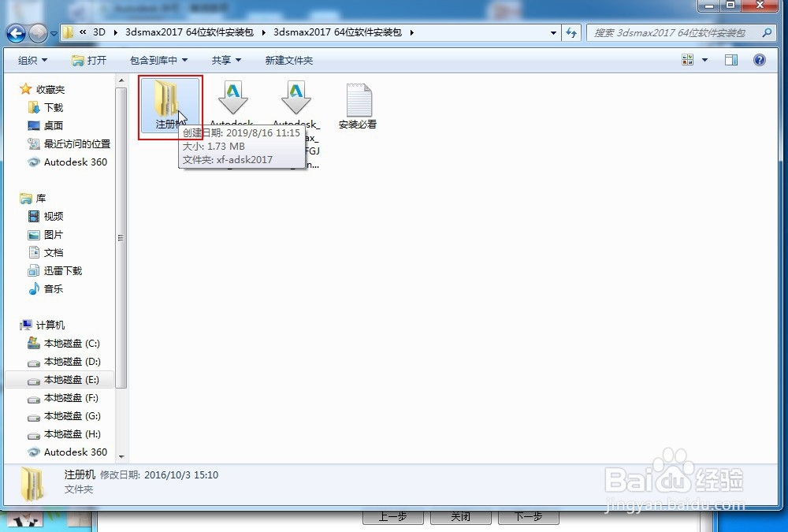
Task: Click navigation pane scroll up arrow
Action: pyautogui.click(x=121, y=80)
